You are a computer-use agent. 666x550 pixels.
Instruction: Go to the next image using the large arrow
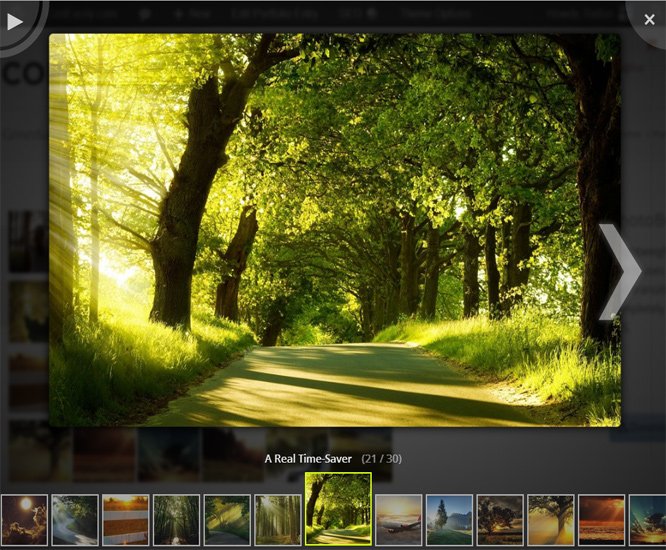coord(620,272)
